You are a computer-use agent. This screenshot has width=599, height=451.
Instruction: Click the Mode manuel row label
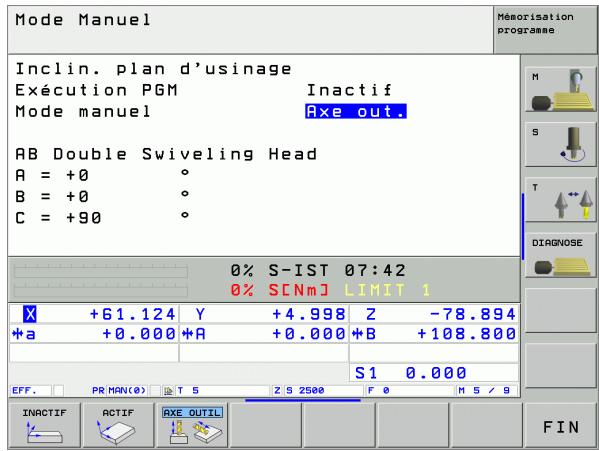click(83, 112)
